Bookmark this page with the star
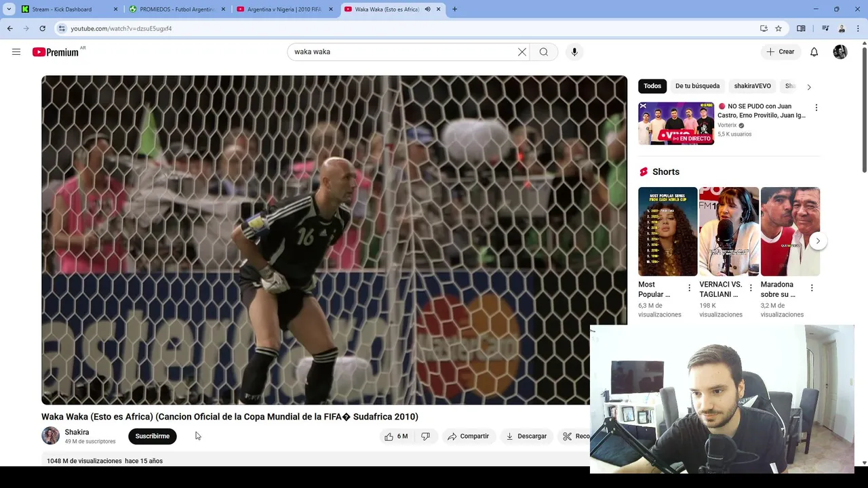This screenshot has height=488, width=868. [778, 28]
